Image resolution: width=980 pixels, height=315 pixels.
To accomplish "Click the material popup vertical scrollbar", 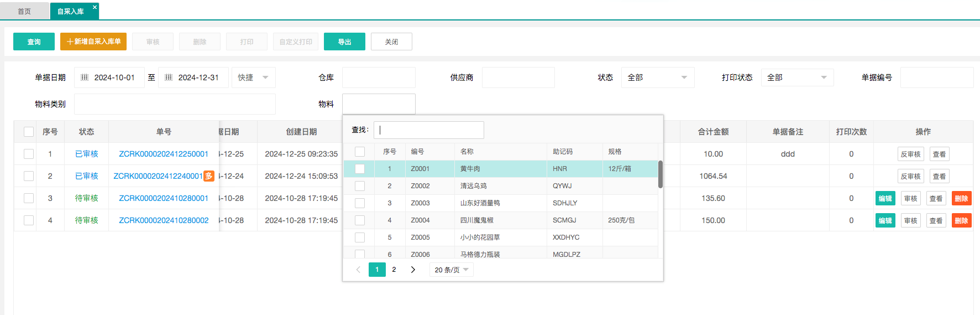I will 661,174.
